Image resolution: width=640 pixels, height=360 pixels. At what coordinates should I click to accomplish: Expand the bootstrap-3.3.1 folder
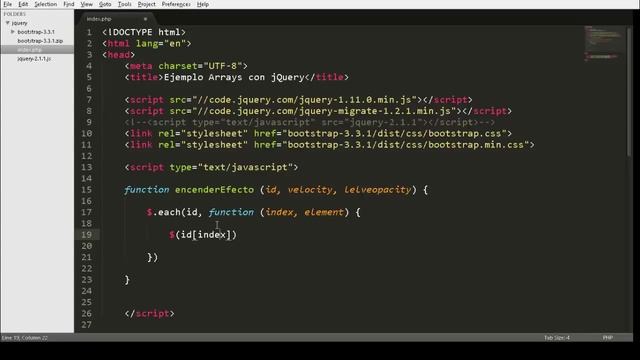click(13, 31)
